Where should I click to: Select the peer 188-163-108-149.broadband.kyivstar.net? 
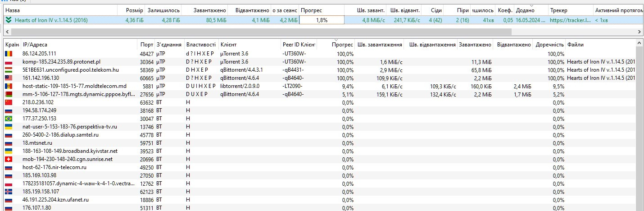click(x=70, y=151)
